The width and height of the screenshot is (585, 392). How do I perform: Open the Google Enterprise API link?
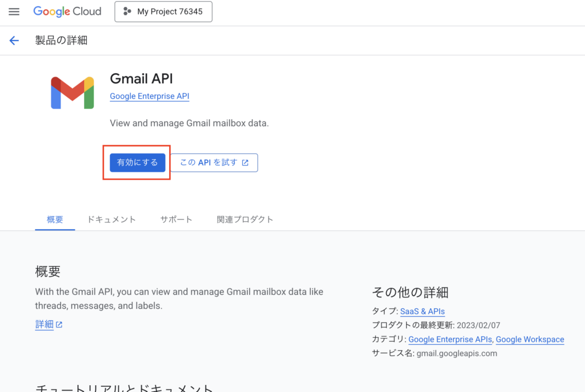click(x=149, y=96)
